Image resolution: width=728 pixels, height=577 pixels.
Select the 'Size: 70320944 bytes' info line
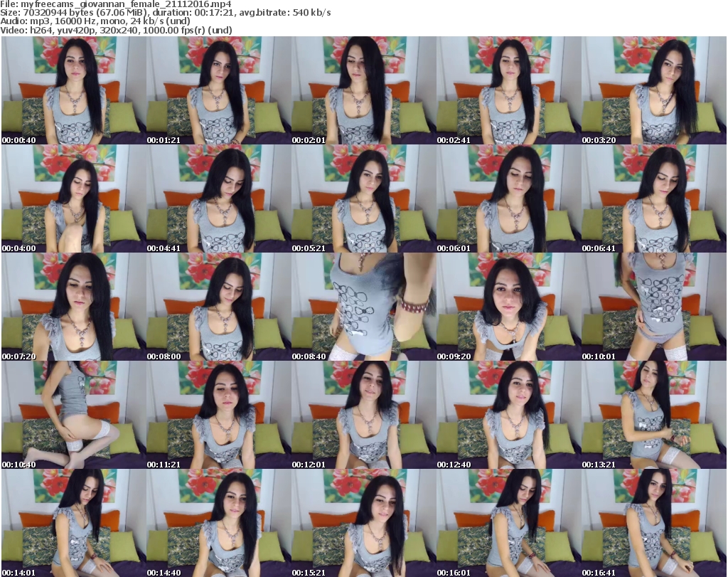tap(165, 13)
